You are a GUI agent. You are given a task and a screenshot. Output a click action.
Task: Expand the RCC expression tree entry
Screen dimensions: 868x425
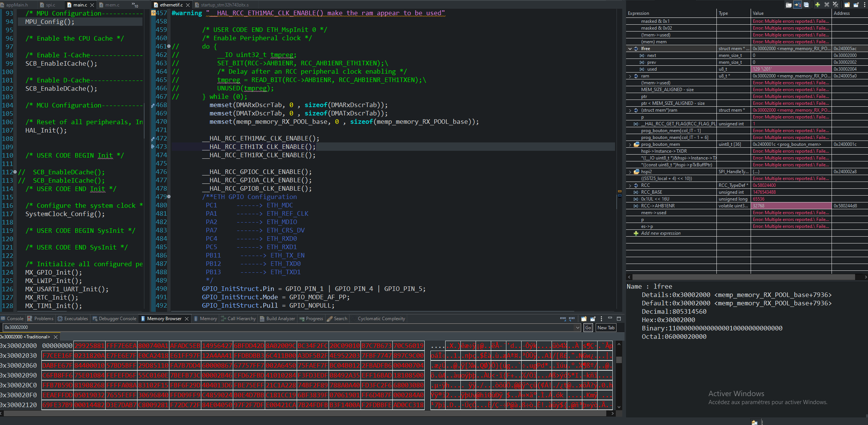tap(630, 185)
